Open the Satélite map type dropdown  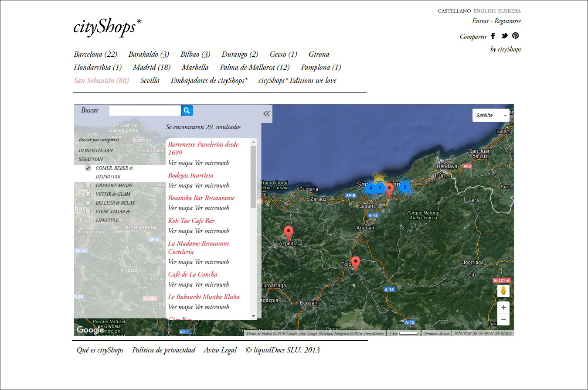[491, 115]
